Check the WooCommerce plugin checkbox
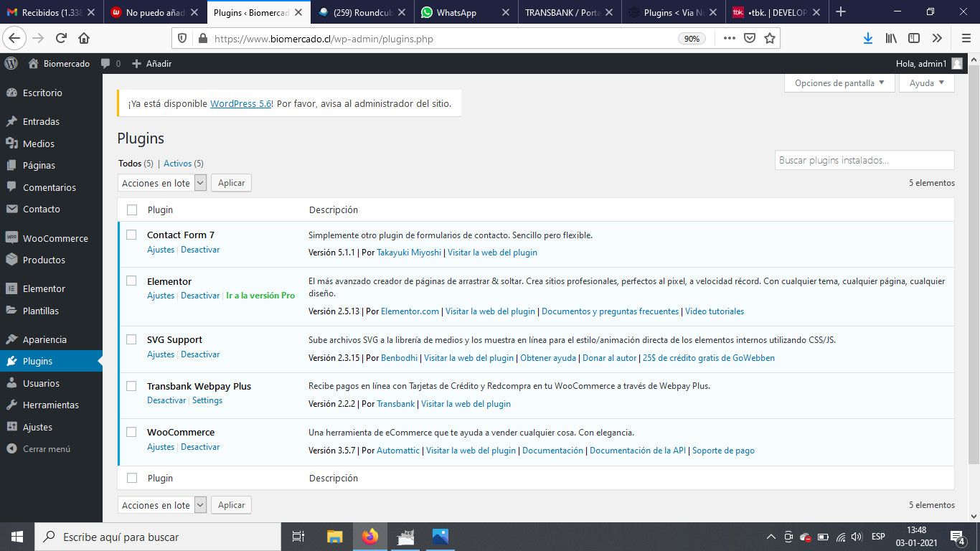This screenshot has height=551, width=980. tap(131, 432)
